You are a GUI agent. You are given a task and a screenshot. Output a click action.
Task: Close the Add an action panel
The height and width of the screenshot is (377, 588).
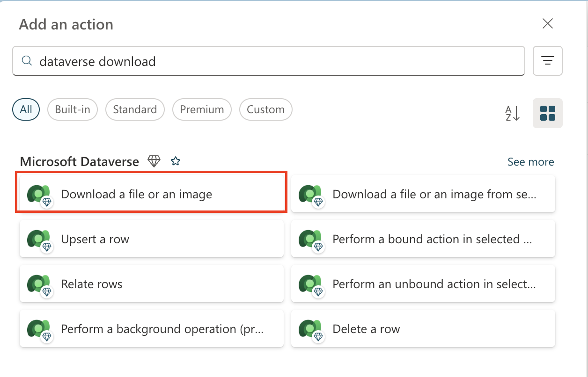[x=547, y=23]
